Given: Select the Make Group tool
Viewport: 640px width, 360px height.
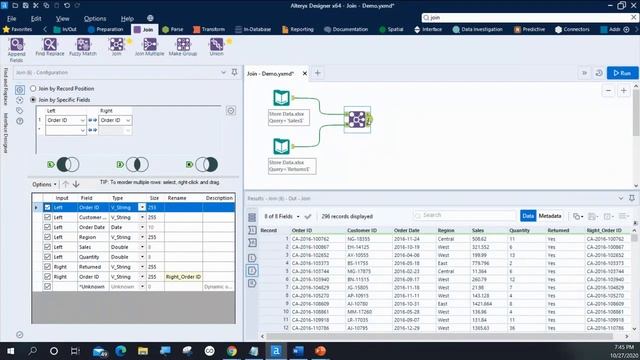Looking at the screenshot, I should pyautogui.click(x=183, y=47).
